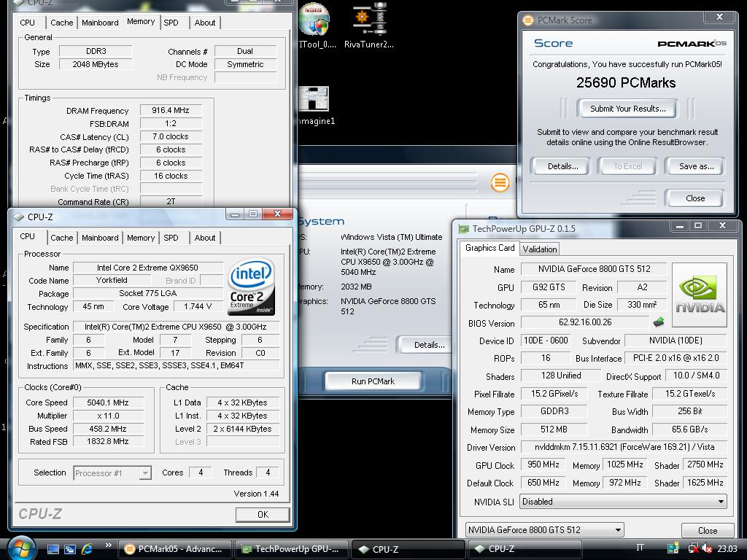The image size is (747, 560).
Task: Click Save as button in PCMark Score
Action: coord(696,166)
